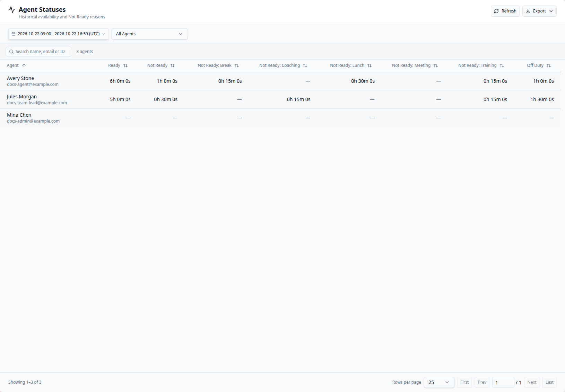Select the Mina Chen agent name
The width and height of the screenshot is (565, 392).
(19, 115)
